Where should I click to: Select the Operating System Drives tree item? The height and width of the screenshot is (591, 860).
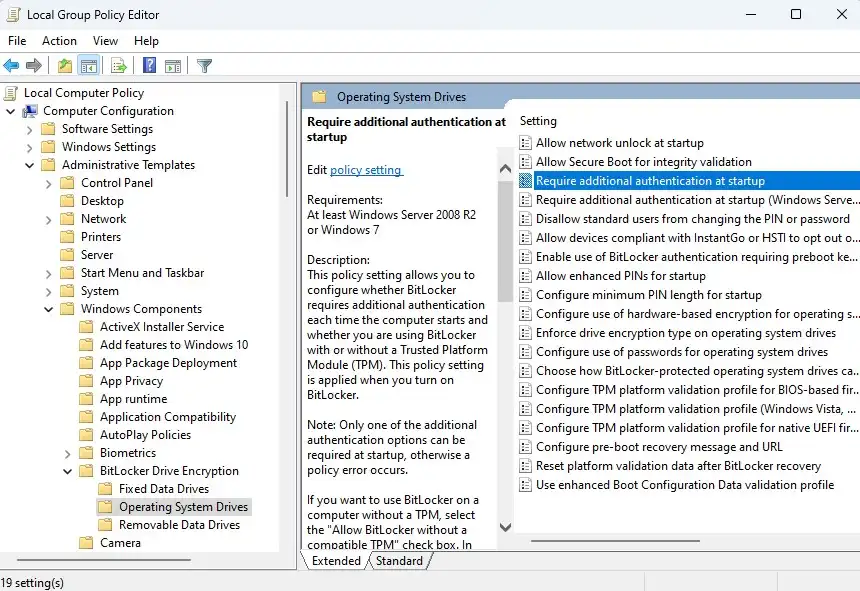tap(183, 507)
